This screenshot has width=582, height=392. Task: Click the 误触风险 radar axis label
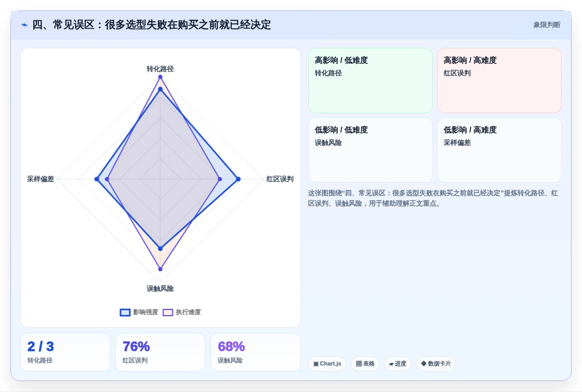tap(160, 289)
